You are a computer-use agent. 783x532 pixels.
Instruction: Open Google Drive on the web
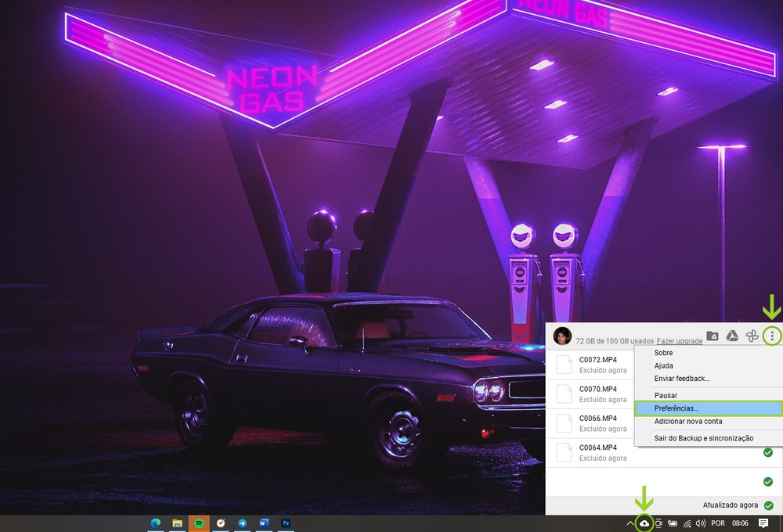point(732,336)
